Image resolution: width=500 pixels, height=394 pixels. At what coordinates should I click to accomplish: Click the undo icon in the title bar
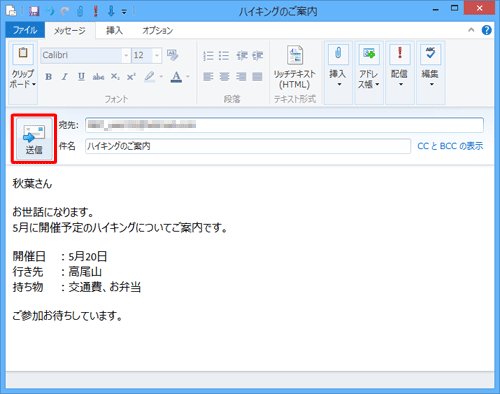[x=50, y=11]
